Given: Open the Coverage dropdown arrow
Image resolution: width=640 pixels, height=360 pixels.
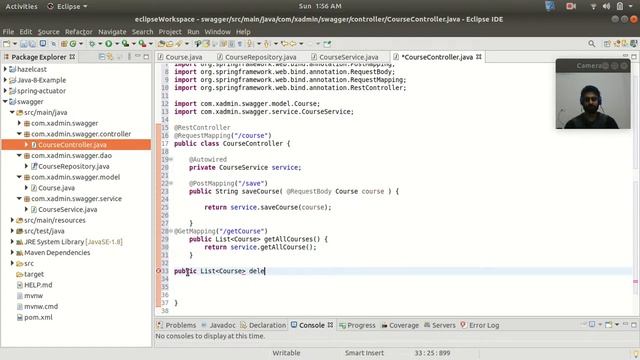Looking at the screenshot, I should [133, 44].
